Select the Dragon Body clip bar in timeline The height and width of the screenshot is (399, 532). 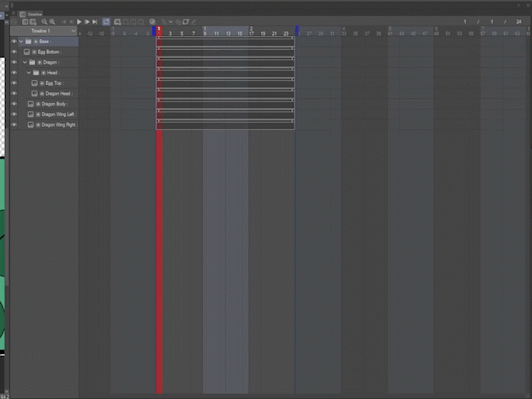click(225, 104)
